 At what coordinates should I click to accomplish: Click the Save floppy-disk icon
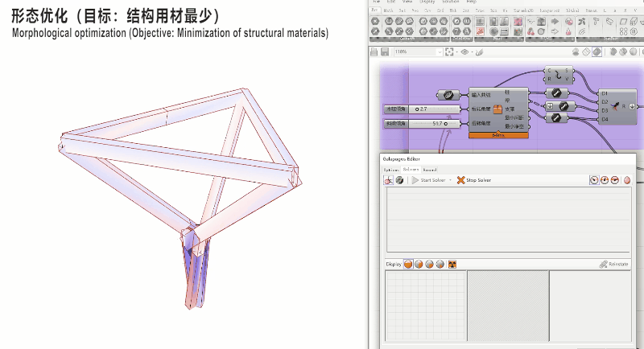(385, 52)
